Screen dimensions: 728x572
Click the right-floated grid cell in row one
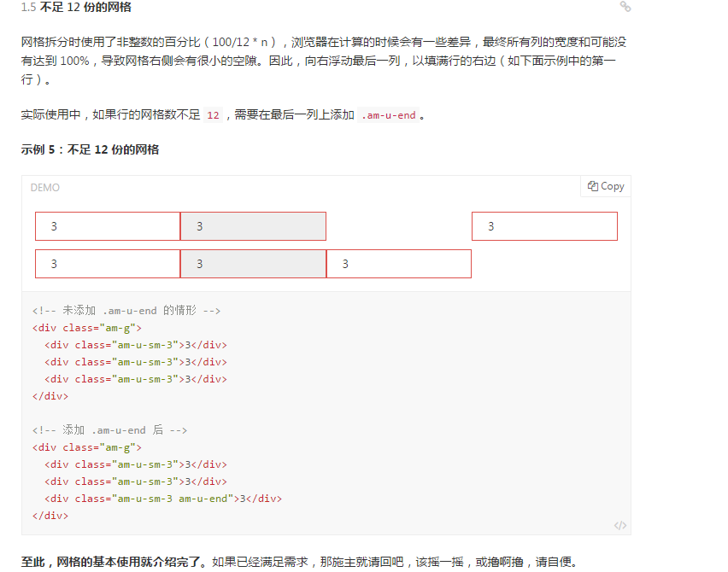(544, 226)
